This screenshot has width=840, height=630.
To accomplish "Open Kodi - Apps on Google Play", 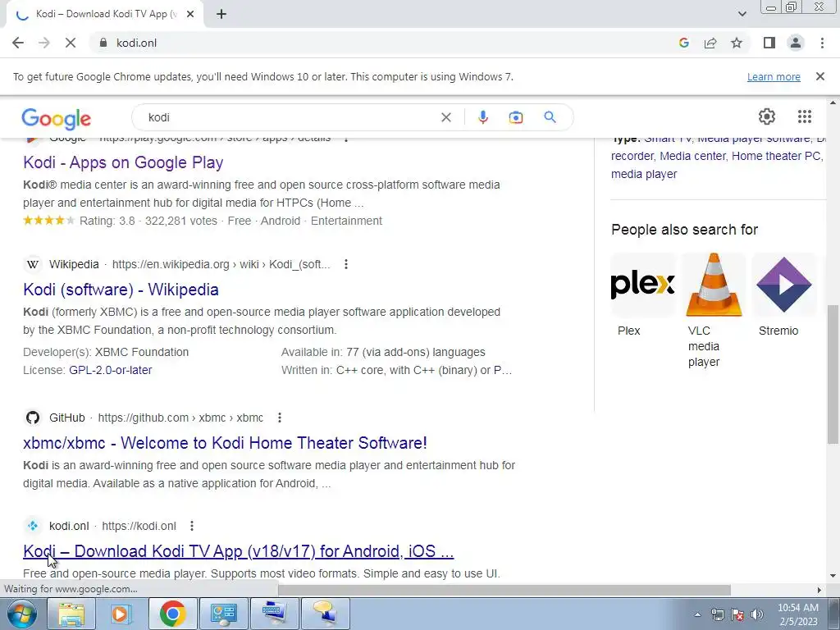I will 123,162.
